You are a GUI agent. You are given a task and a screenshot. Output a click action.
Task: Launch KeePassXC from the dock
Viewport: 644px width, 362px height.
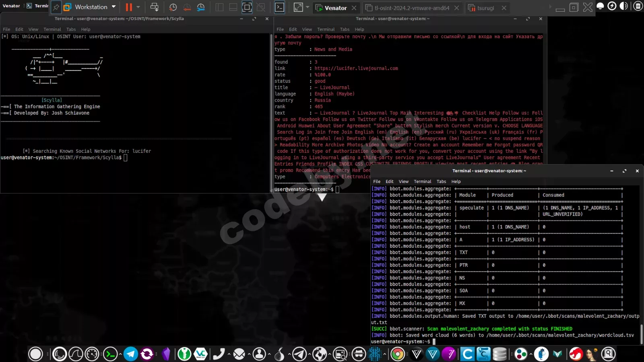click(184, 354)
